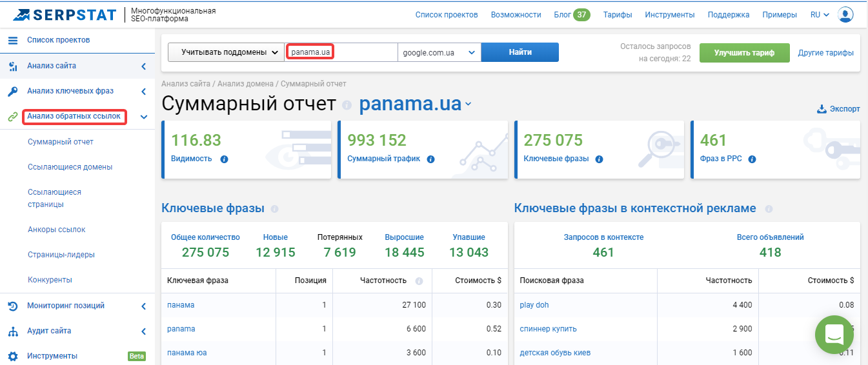Click the Beta badge next to Инструменты

(137, 356)
